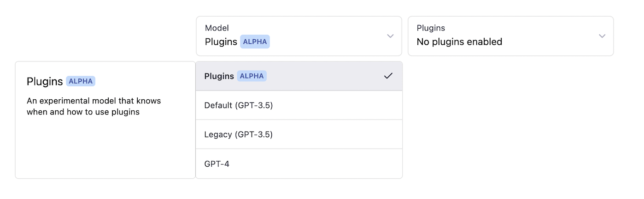The width and height of the screenshot is (644, 199).
Task: Click the "Model" label in the selector
Action: [x=217, y=28]
